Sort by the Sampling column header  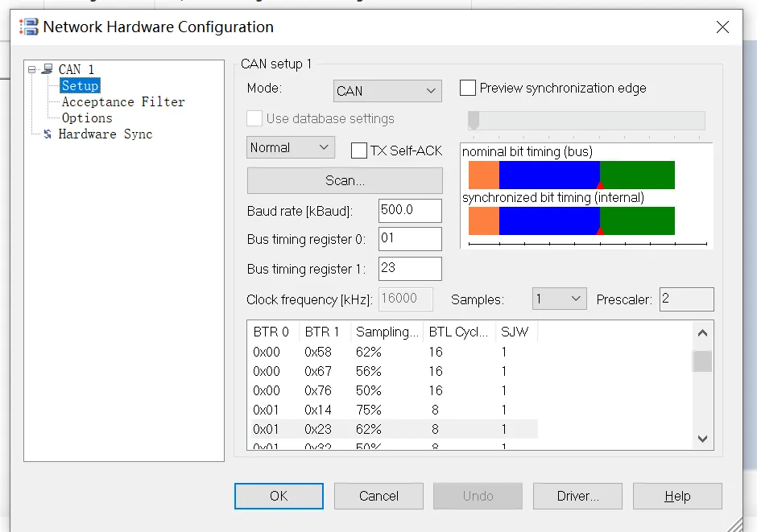point(387,332)
